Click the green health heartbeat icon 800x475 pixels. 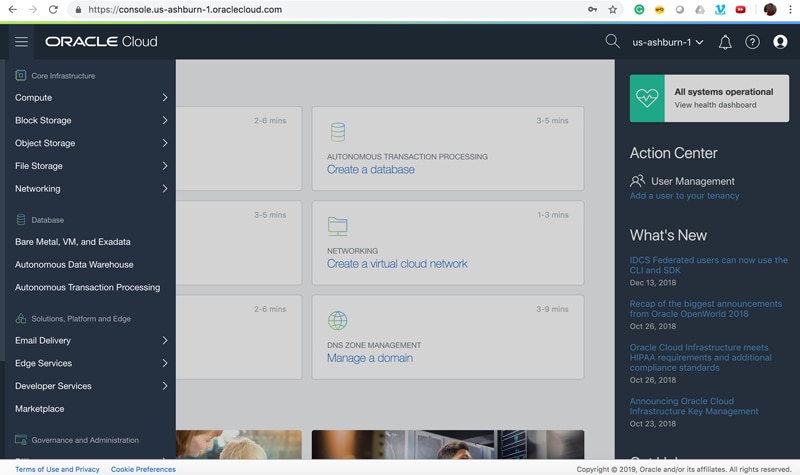click(647, 98)
